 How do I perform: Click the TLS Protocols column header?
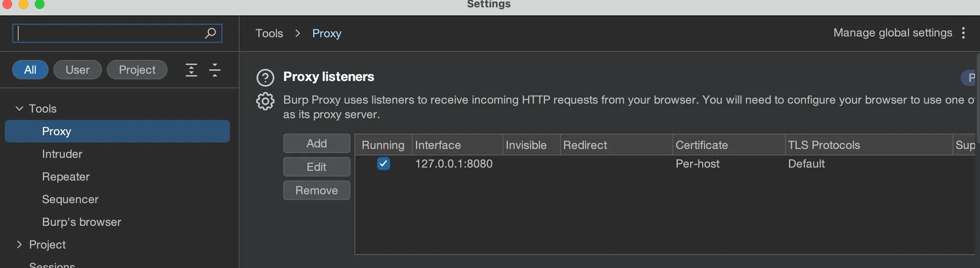[869, 145]
